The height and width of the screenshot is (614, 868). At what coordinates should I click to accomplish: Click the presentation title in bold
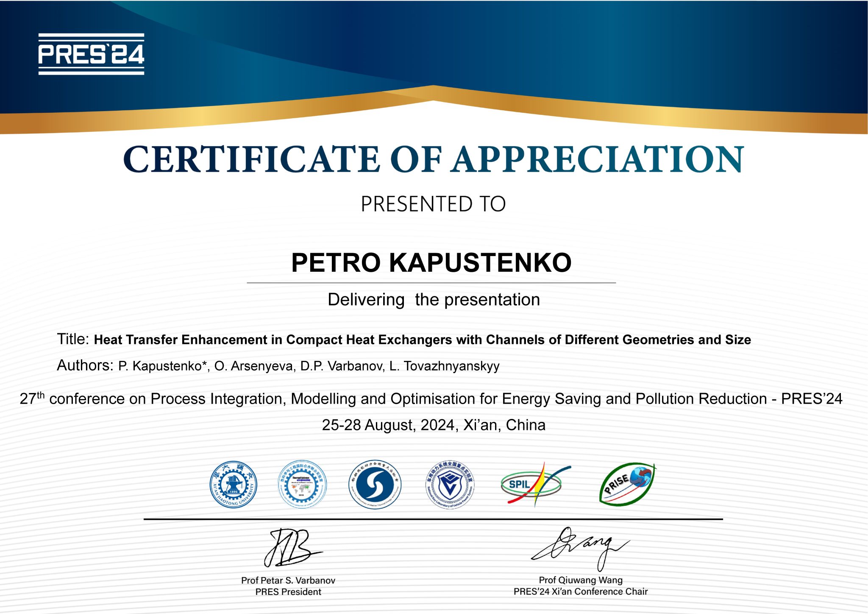422,340
